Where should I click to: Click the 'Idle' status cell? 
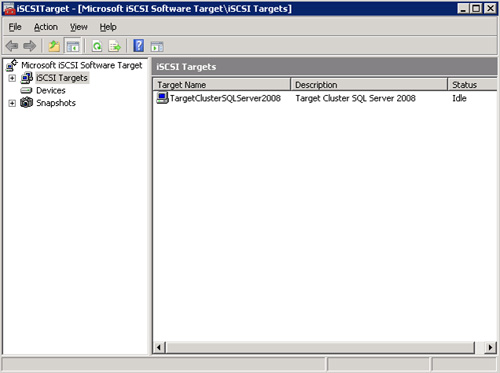pyautogui.click(x=459, y=98)
